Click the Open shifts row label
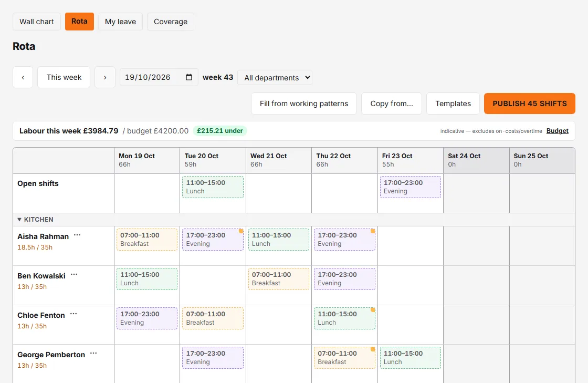This screenshot has height=383, width=588. (38, 183)
